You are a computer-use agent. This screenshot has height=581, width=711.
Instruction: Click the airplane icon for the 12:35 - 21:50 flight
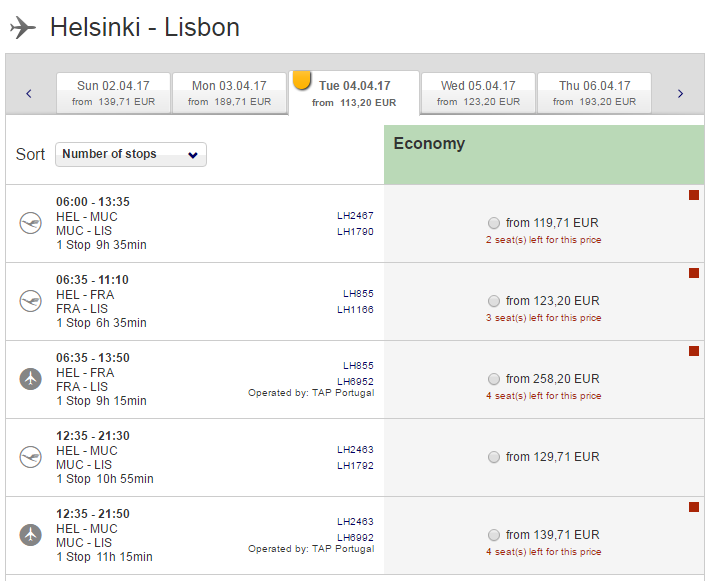point(30,535)
